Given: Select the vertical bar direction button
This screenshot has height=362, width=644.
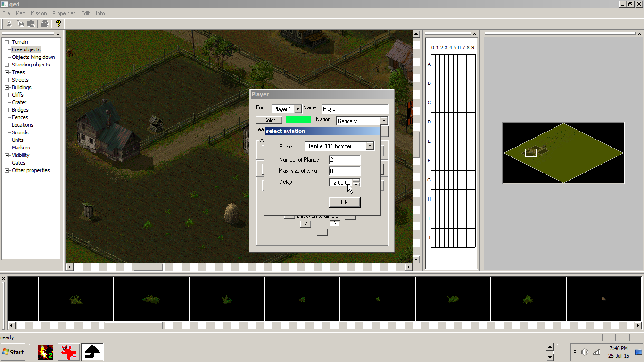Looking at the screenshot, I should [322, 232].
